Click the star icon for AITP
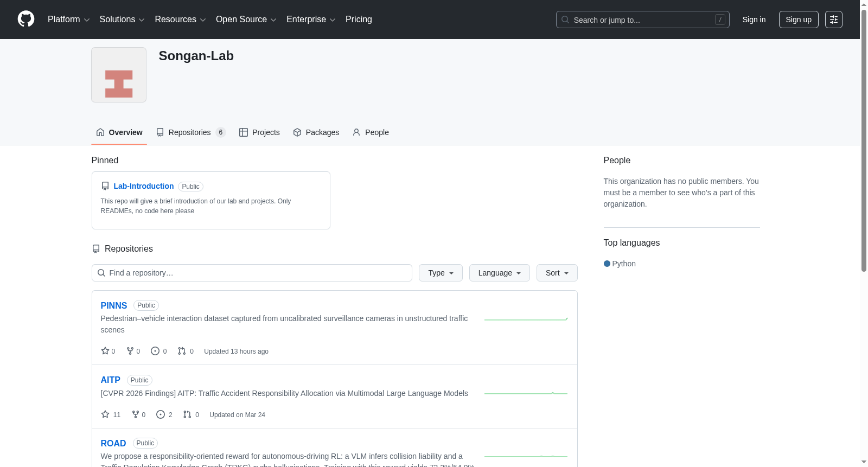This screenshot has height=467, width=868. point(105,414)
